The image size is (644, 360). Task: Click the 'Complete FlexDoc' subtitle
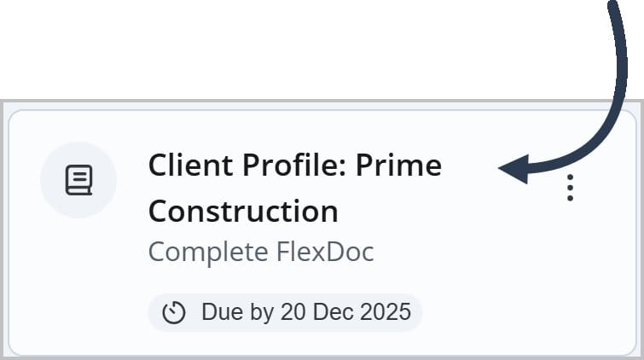point(261,252)
